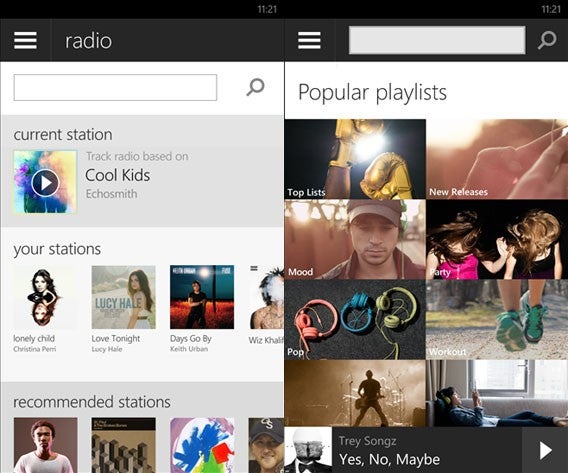Click search magnifier beside radio search box

pos(255,87)
